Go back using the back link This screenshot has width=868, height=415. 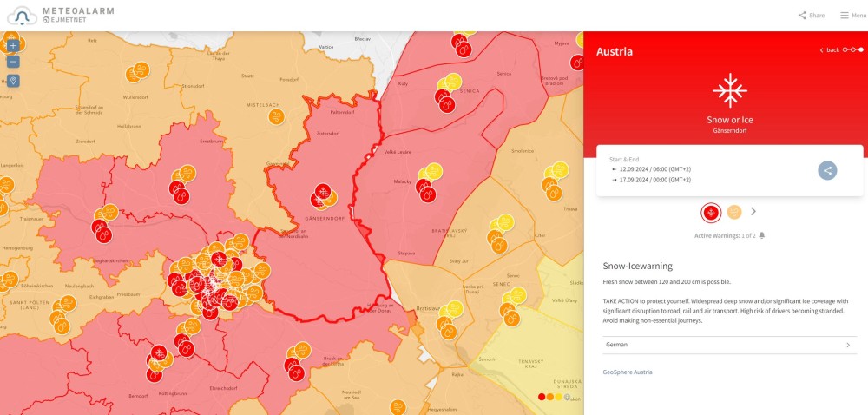coord(830,50)
